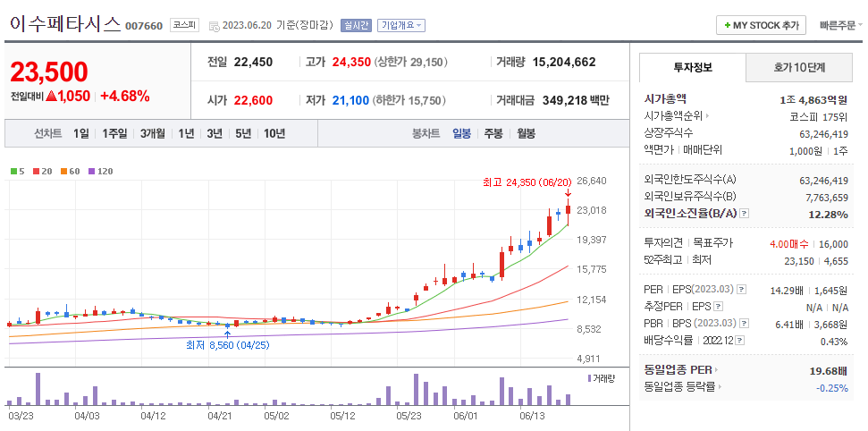The width and height of the screenshot is (868, 431).
Task: Click the calendar icon beside 2023.06.20
Action: [214, 25]
